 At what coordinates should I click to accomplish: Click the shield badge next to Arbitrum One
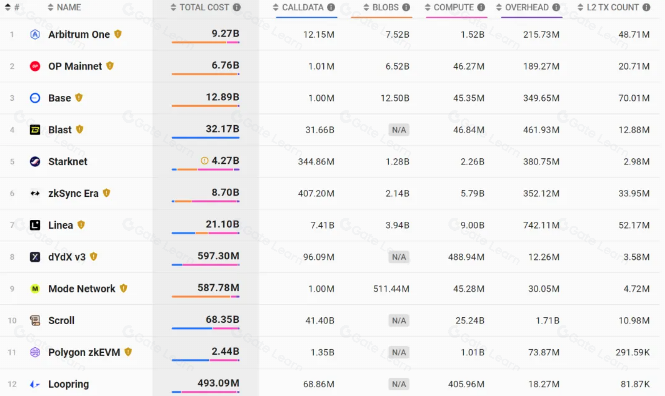tap(118, 34)
